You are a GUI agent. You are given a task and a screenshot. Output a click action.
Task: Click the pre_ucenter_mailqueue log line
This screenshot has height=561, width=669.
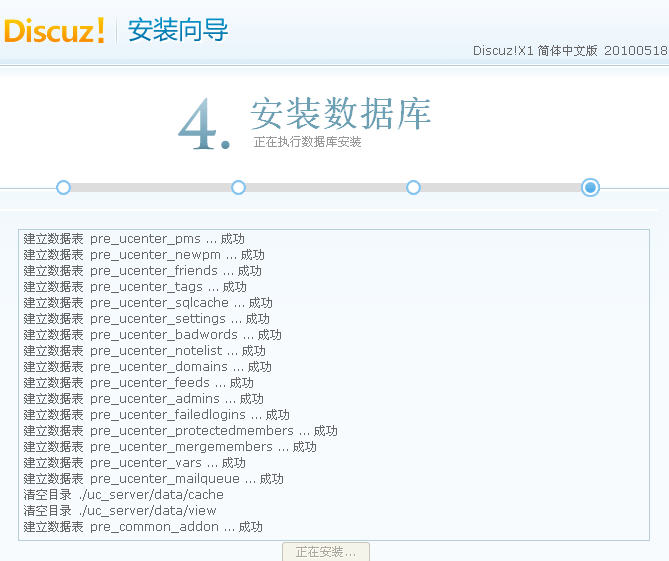pos(153,479)
